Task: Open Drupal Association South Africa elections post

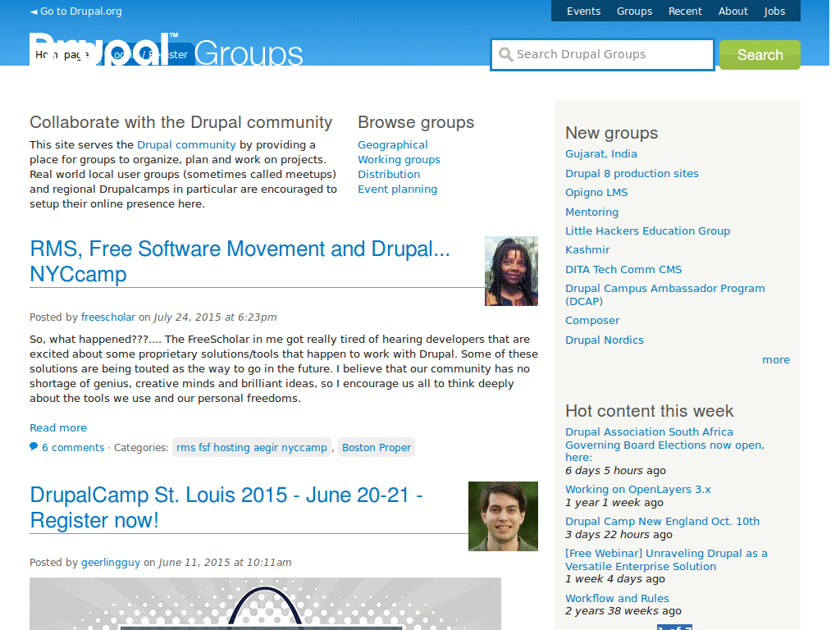Action: [x=664, y=445]
